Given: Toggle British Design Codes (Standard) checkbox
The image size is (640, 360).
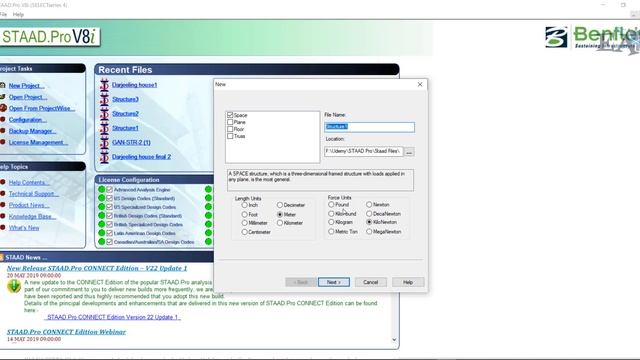Looking at the screenshot, I should (109, 216).
